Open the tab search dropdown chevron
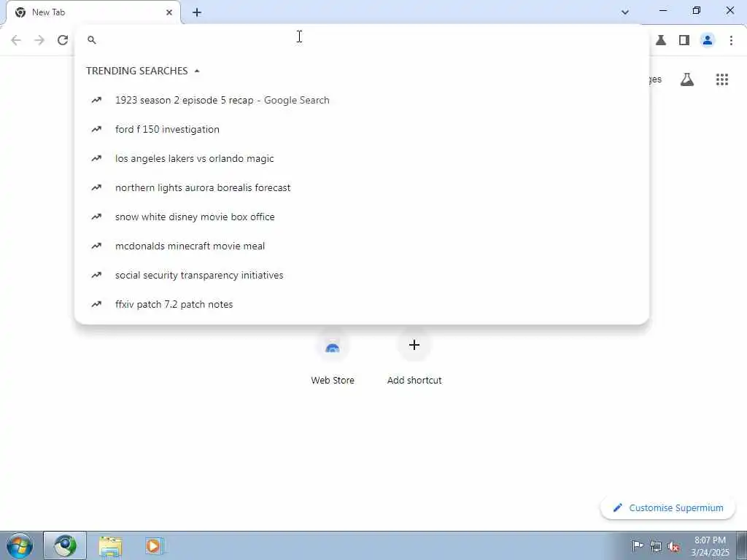 pyautogui.click(x=625, y=12)
